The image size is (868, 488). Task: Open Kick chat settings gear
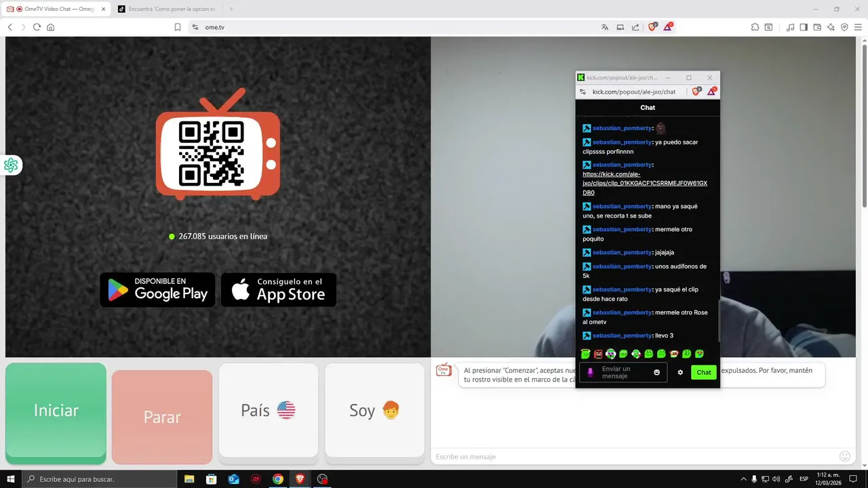pos(680,372)
